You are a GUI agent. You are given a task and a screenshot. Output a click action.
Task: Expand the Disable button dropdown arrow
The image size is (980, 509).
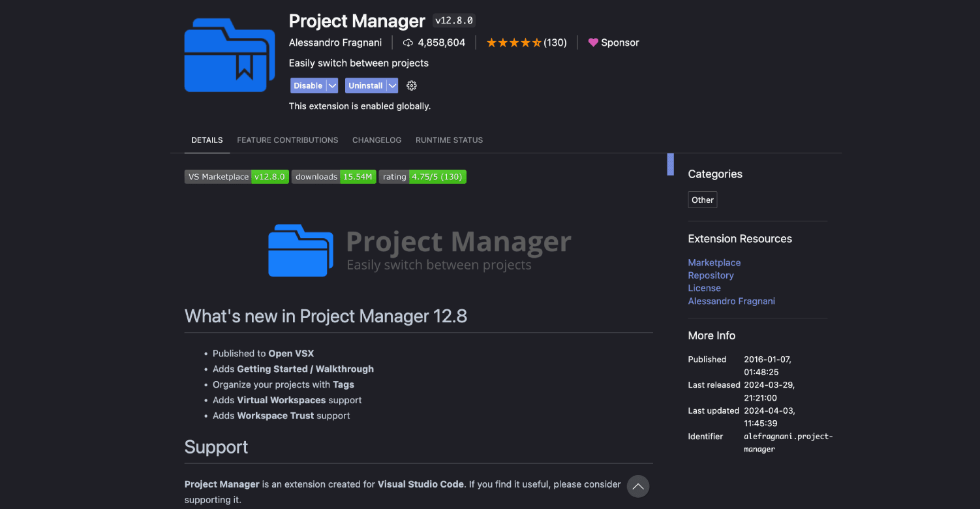tap(332, 85)
